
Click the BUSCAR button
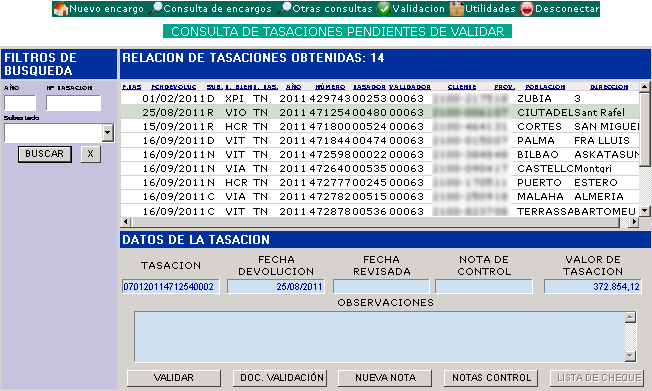click(44, 154)
